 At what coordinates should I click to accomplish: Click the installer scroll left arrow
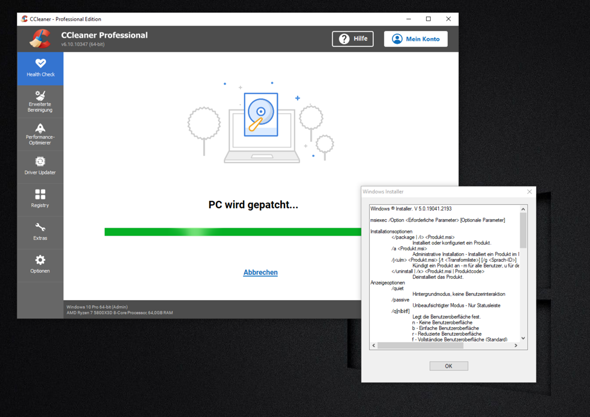374,345
